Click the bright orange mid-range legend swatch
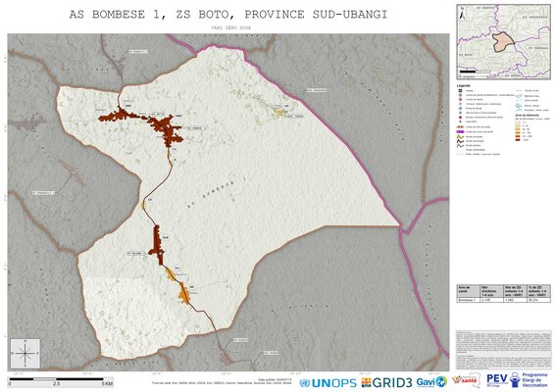Image resolution: width=555 pixels, height=392 pixels. (518, 132)
